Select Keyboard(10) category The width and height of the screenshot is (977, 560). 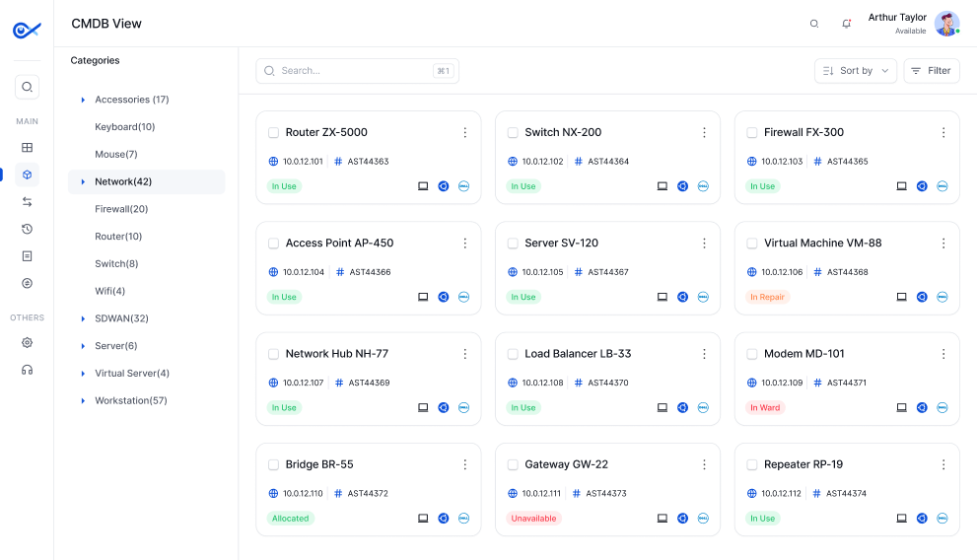click(124, 127)
